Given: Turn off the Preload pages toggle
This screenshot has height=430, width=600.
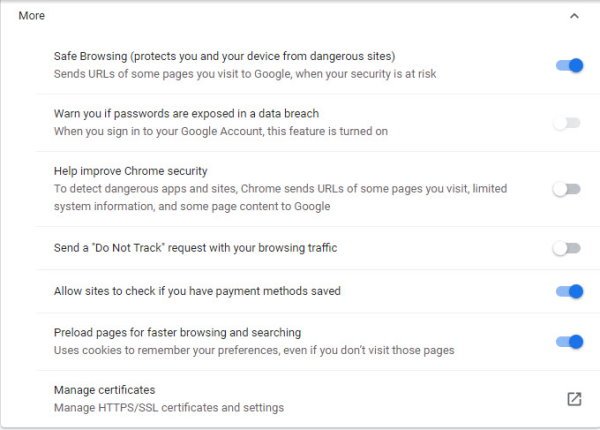Looking at the screenshot, I should point(568,341).
